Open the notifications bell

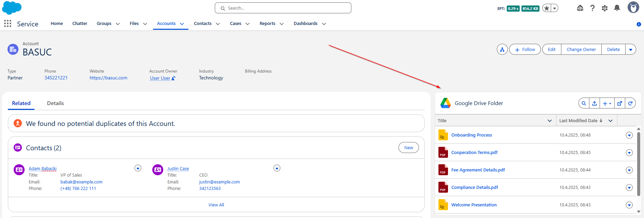[x=617, y=8]
